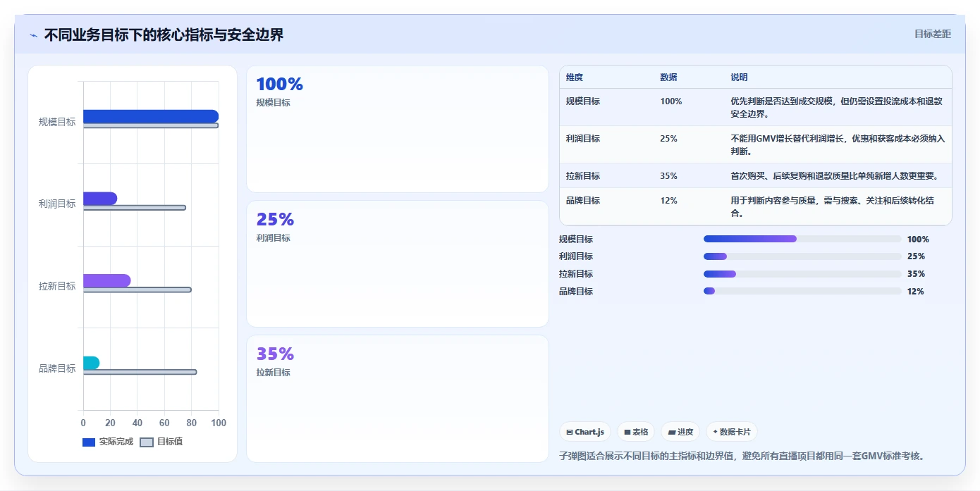The width and height of the screenshot is (980, 491).
Task: Click the description starting 首次购买、后续复购
Action: [x=834, y=176]
